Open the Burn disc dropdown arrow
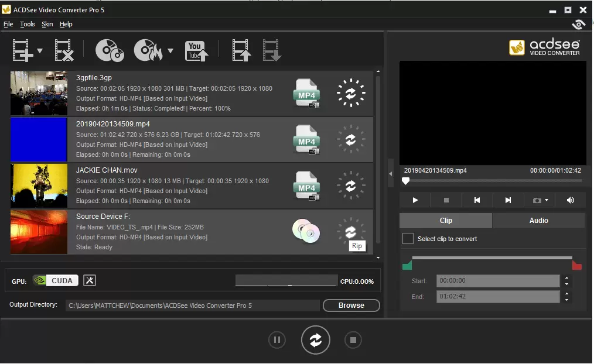The height and width of the screenshot is (364, 594). tap(170, 50)
